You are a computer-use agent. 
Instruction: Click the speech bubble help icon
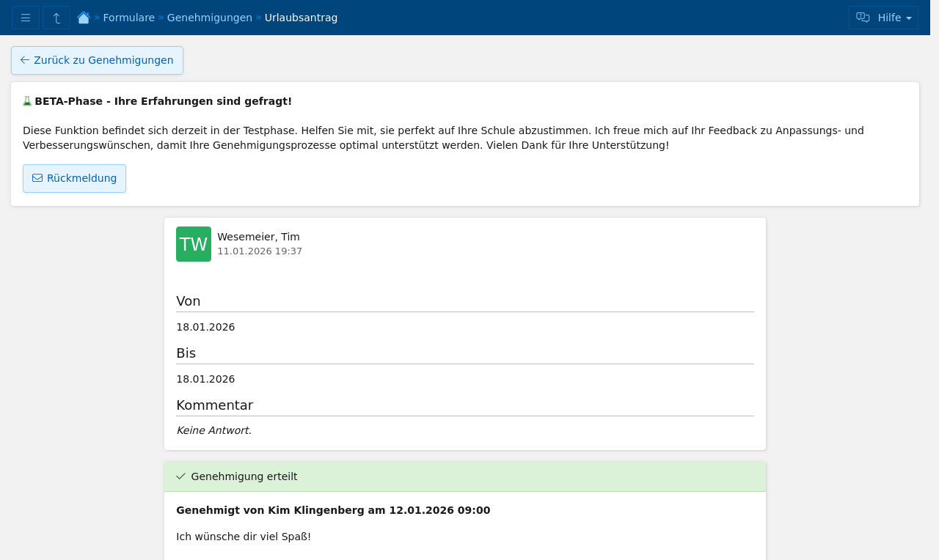863,18
